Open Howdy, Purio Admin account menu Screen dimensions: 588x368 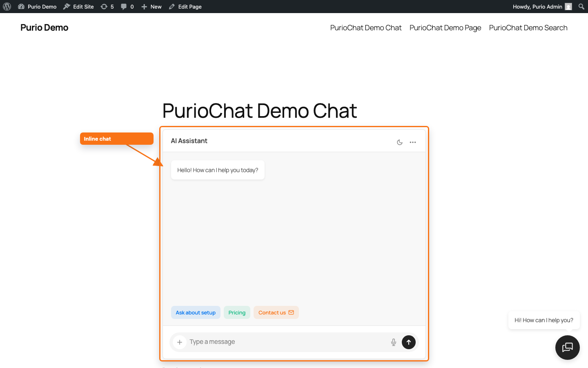click(542, 7)
